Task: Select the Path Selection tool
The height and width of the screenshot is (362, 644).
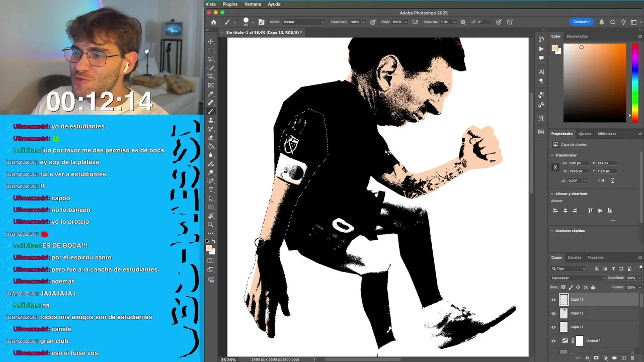Action: tap(211, 199)
